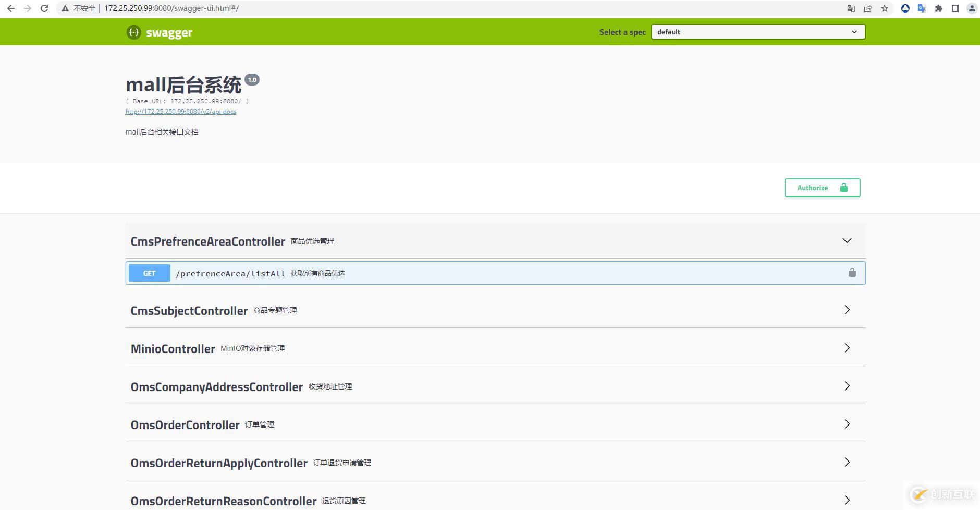980x510 pixels.
Task: Click the mall后台系统 page title
Action: pos(183,84)
